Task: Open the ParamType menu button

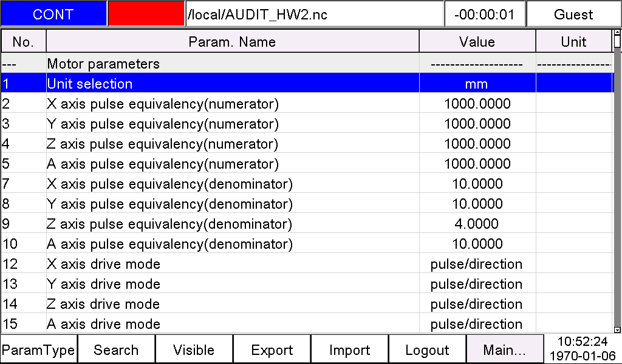Action: click(x=38, y=349)
